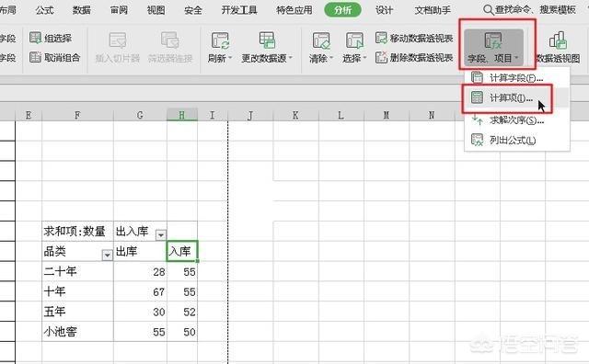The width and height of the screenshot is (589, 364).
Task: Click the 更改数据源 change data source icon
Action: click(x=267, y=40)
